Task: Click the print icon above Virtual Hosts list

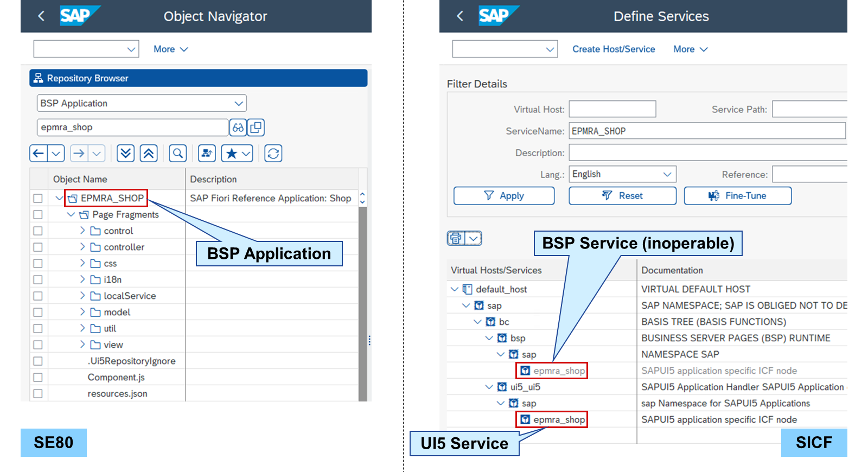Action: (x=456, y=238)
